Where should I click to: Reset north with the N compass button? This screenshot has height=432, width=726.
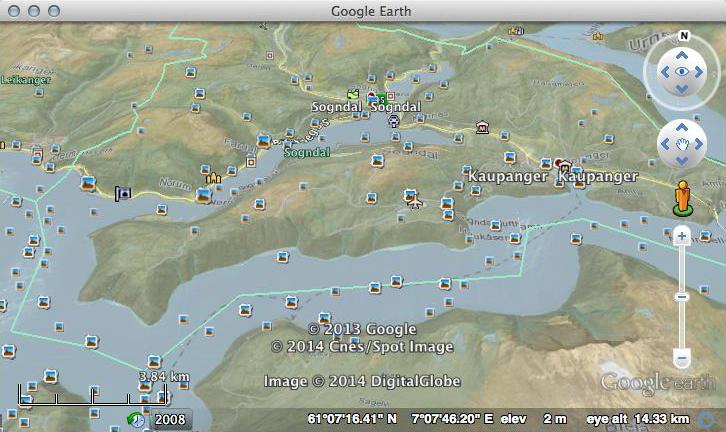pyautogui.click(x=684, y=36)
